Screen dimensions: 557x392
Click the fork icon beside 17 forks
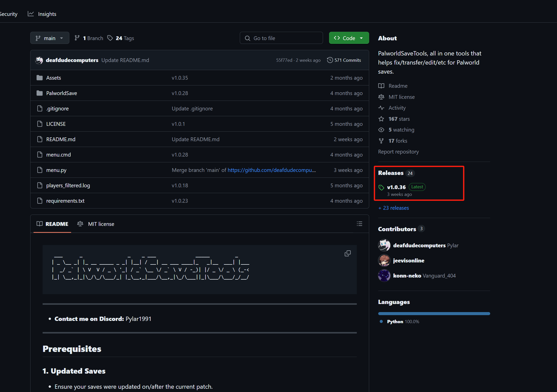(x=381, y=141)
